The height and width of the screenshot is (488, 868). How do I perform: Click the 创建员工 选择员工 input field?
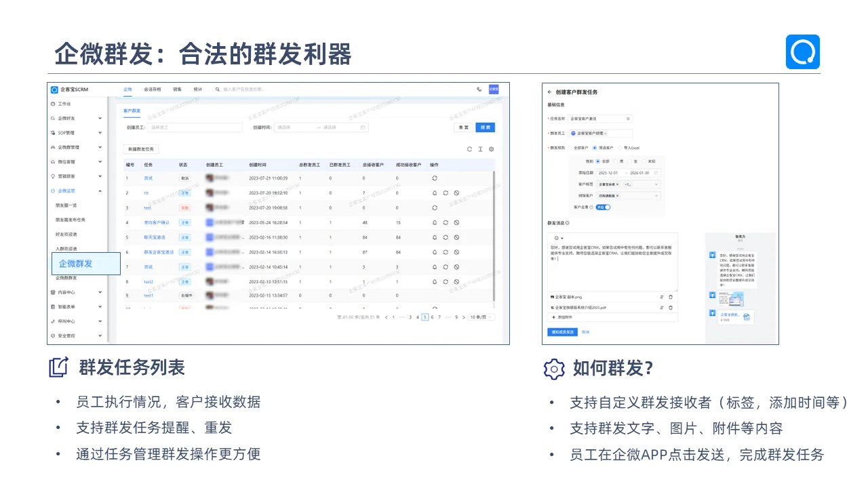pos(194,127)
